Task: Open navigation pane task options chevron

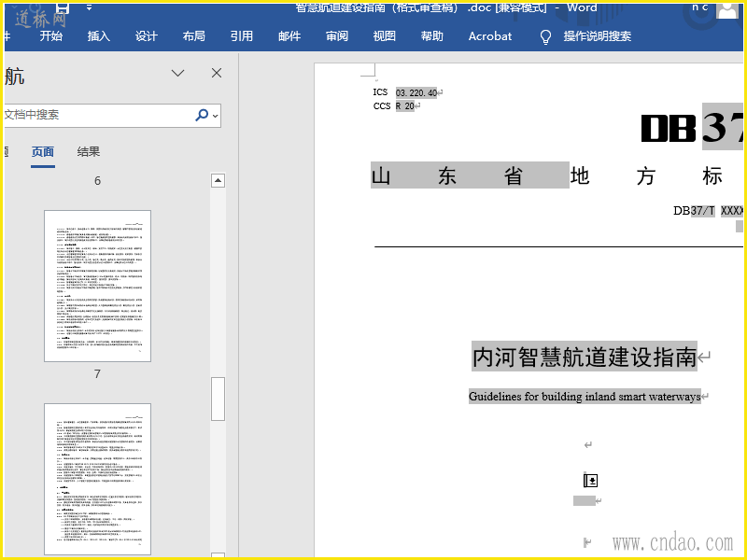Action: point(177,73)
